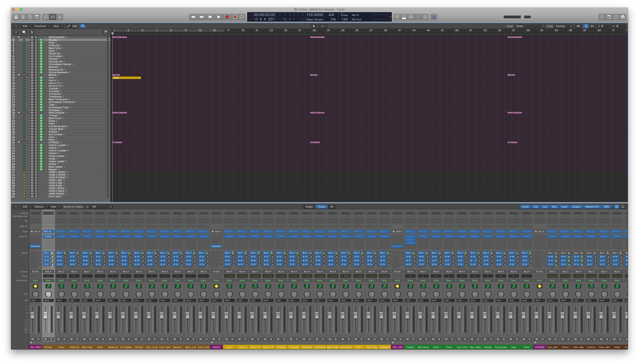Image resolution: width=639 pixels, height=364 pixels.
Task: Toggle the Mixer button in the toolbar
Action: click(x=53, y=17)
